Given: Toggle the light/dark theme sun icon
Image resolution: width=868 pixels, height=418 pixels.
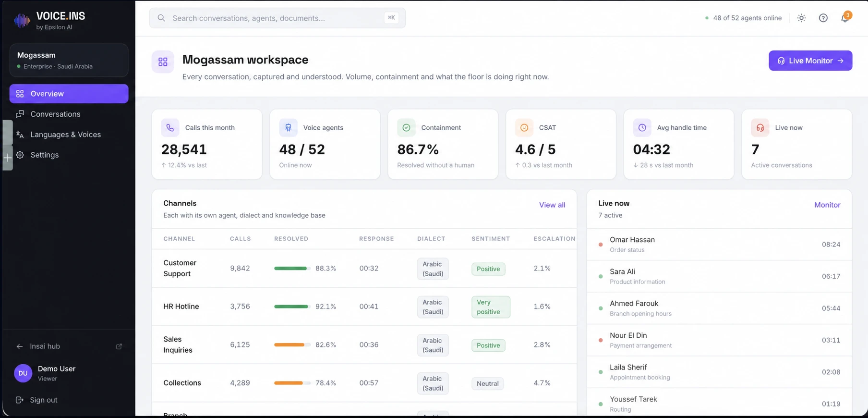Looking at the screenshot, I should (801, 18).
